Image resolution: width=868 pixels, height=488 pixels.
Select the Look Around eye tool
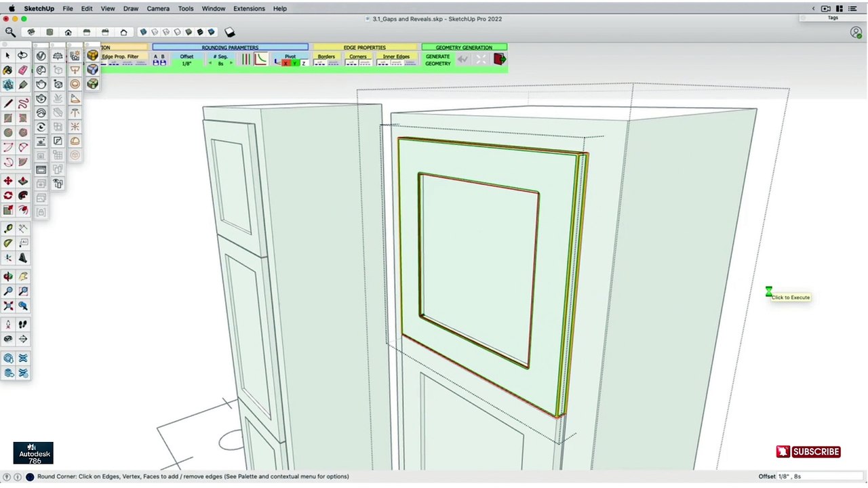pyautogui.click(x=7, y=339)
